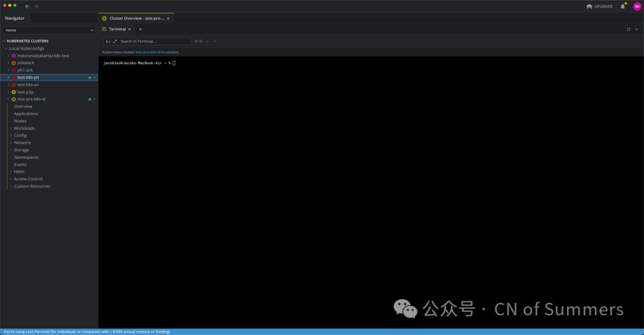Expand Storage section
644x335 pixels.
(x=11, y=150)
